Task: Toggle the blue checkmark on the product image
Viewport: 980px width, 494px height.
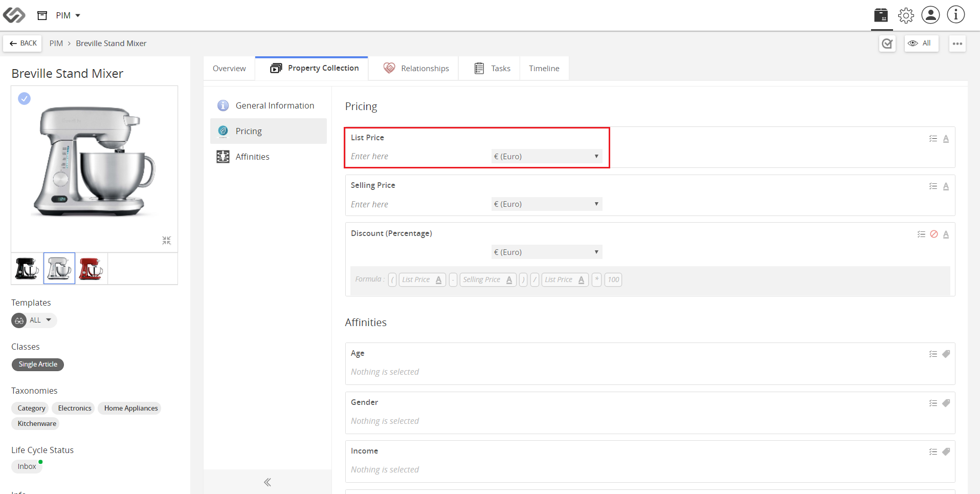Action: click(24, 98)
